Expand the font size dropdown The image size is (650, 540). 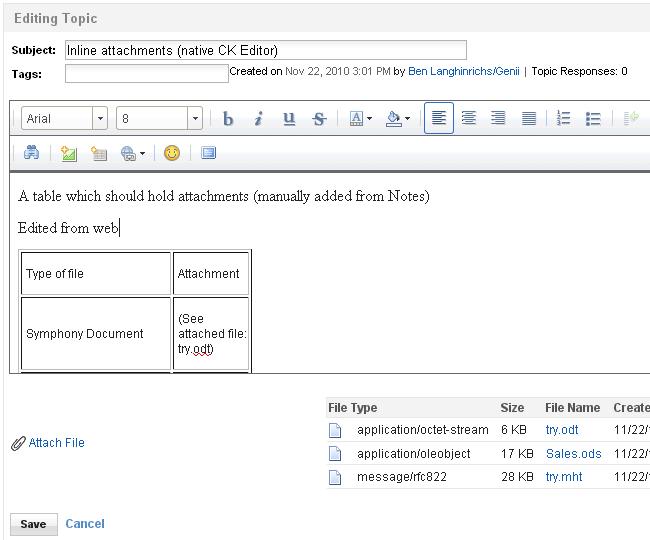pyautogui.click(x=195, y=119)
